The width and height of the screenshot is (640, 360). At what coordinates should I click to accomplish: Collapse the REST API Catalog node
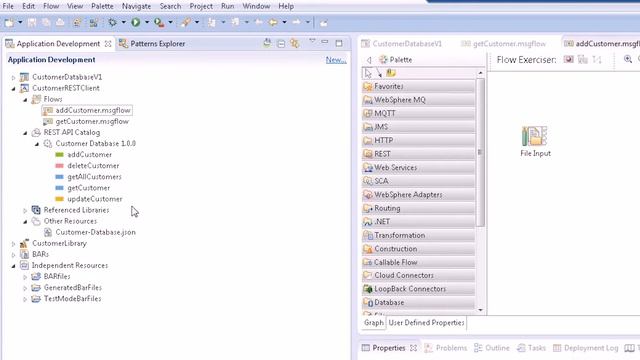point(25,133)
